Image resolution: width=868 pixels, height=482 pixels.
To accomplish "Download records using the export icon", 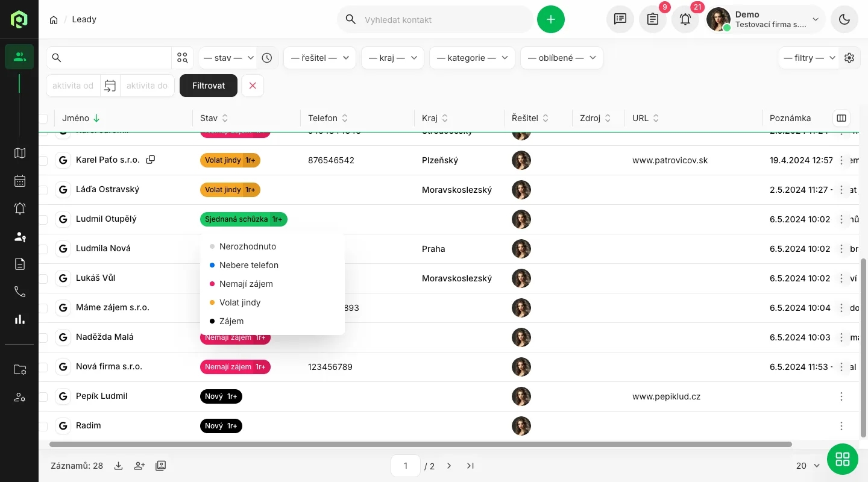I will [x=119, y=466].
